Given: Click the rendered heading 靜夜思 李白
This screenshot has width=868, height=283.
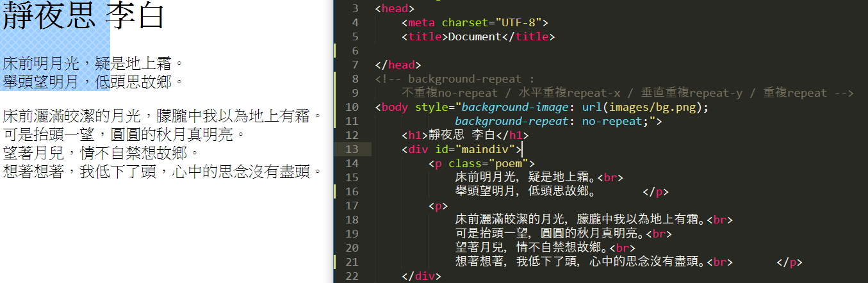Looking at the screenshot, I should click(x=84, y=17).
